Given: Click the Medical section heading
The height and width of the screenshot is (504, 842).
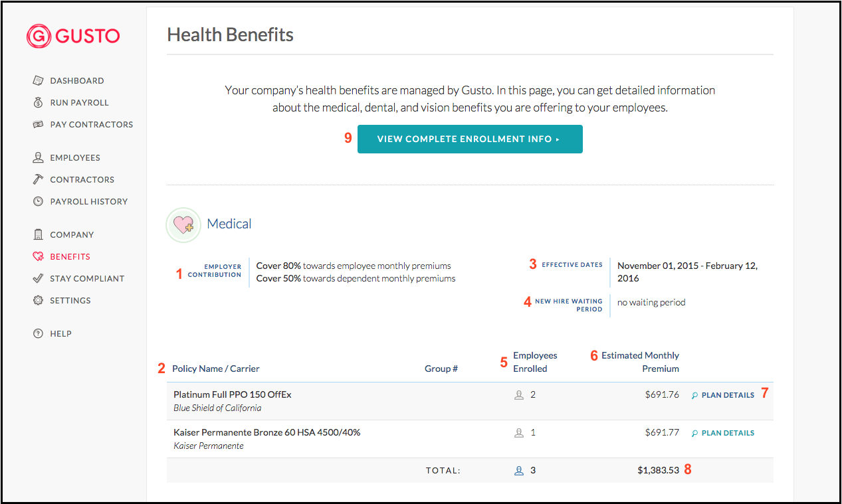Looking at the screenshot, I should pyautogui.click(x=229, y=224).
